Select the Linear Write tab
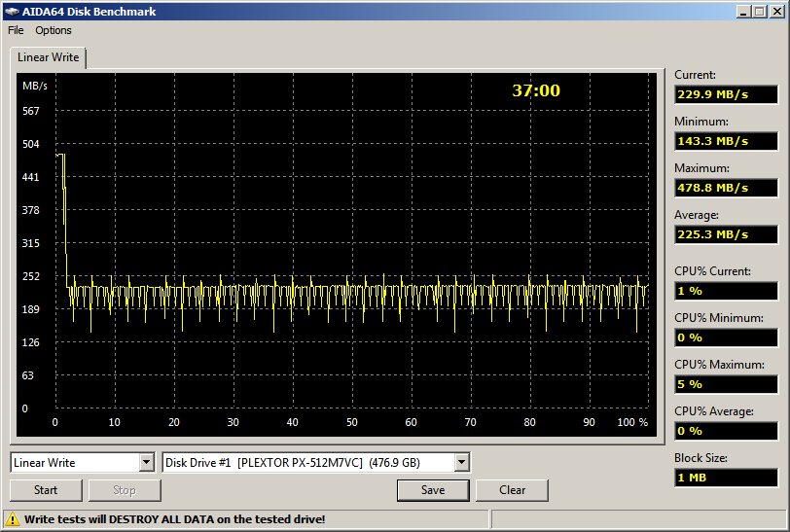Viewport: 790px width, 532px height. tap(49, 58)
